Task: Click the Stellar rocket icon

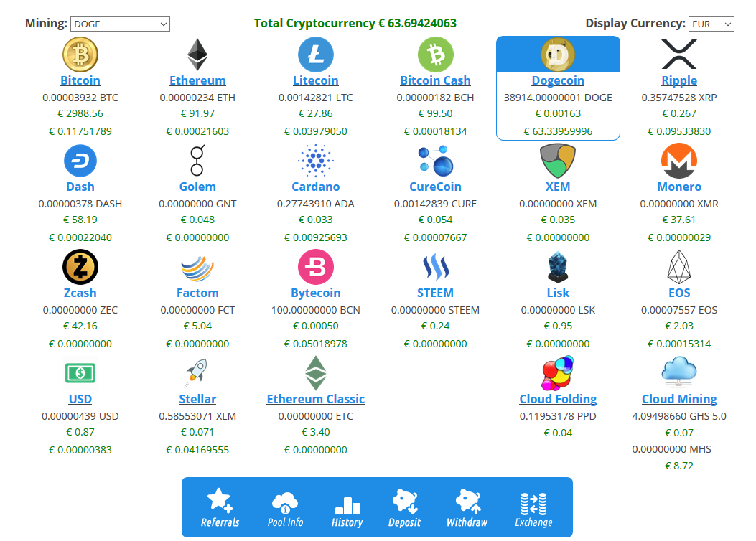Action: click(x=197, y=373)
